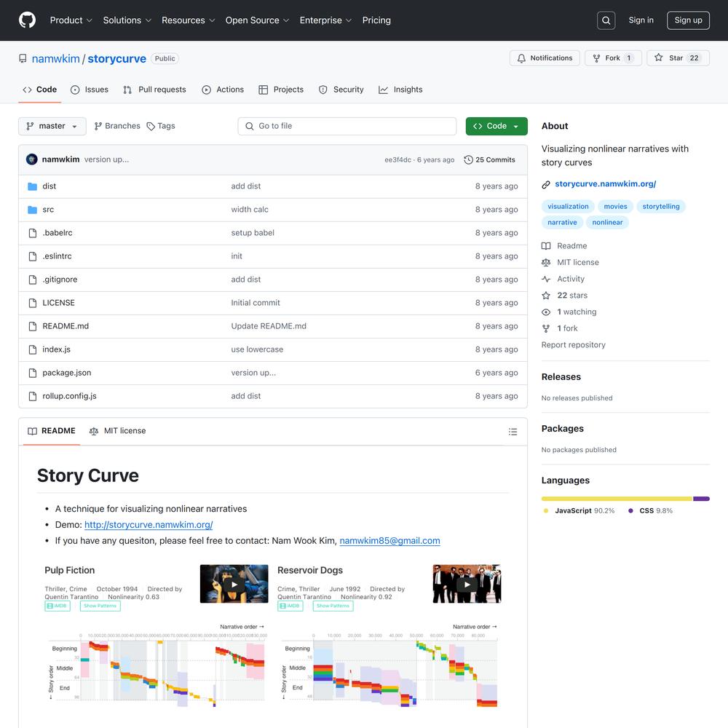Click the movies topic tag
This screenshot has height=728, width=728.
click(x=615, y=207)
